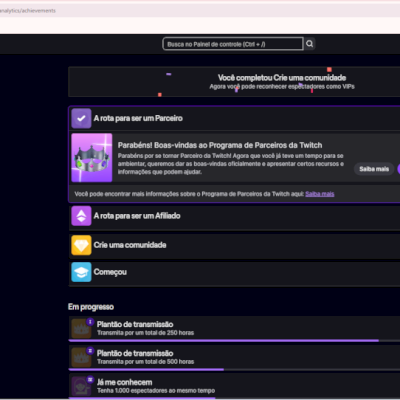The image size is (400, 400).
Task: Click the yellow diamond icon
Action: coord(81,245)
